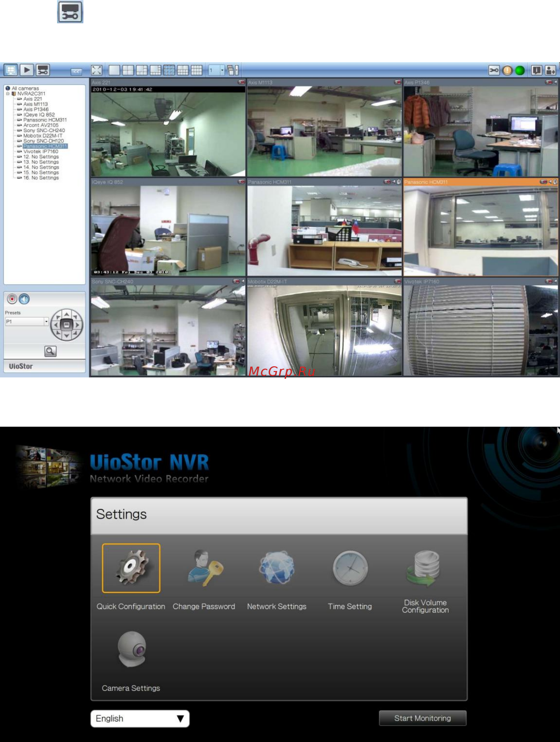The image size is (560, 742).
Task: Click the configuration icon above the screenshot
Action: (70, 12)
